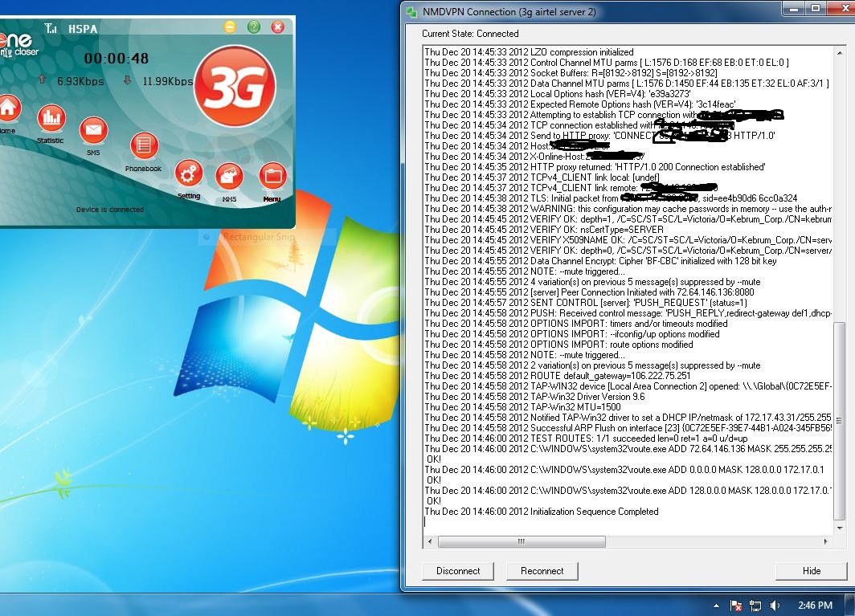Click Disconnect in NMDVPN window
This screenshot has width=855, height=616.
pos(458,571)
